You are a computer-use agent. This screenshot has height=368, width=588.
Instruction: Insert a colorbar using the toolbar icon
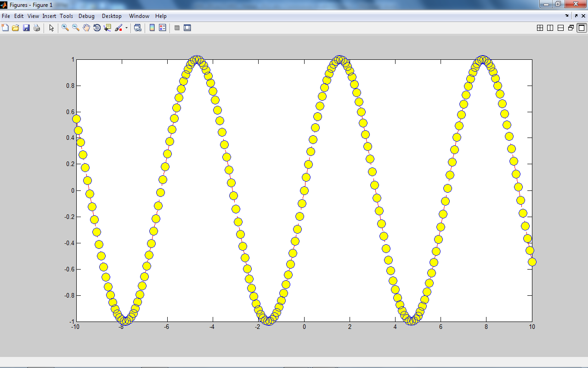152,28
